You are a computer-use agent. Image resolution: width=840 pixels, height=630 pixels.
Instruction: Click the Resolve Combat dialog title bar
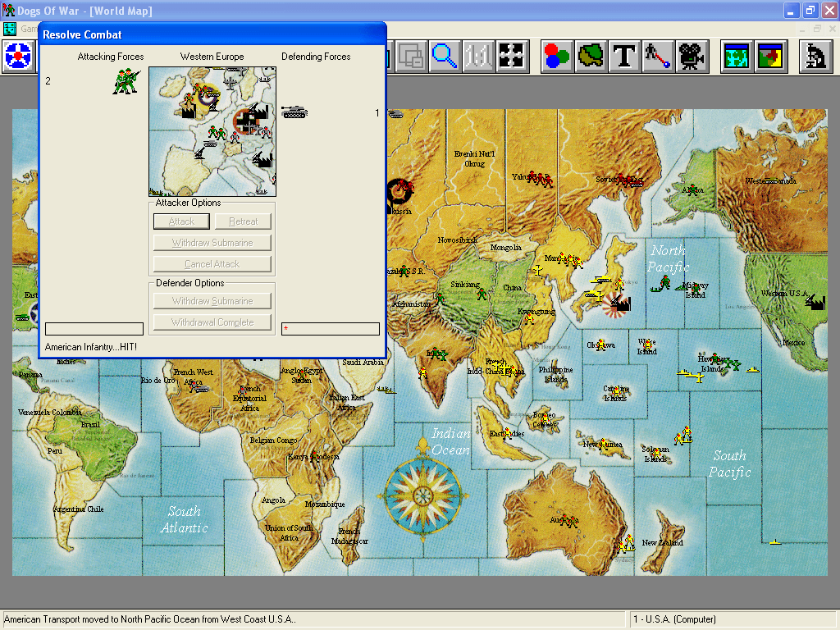(x=212, y=34)
